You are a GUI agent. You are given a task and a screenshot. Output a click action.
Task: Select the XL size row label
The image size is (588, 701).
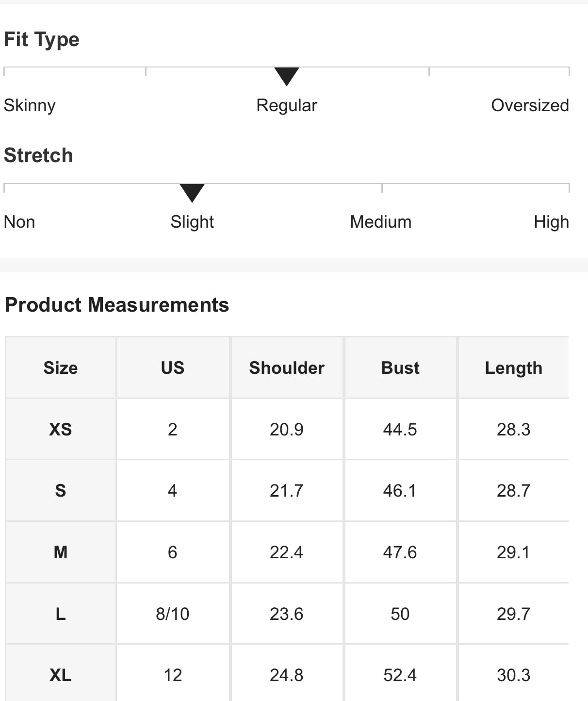(x=61, y=675)
